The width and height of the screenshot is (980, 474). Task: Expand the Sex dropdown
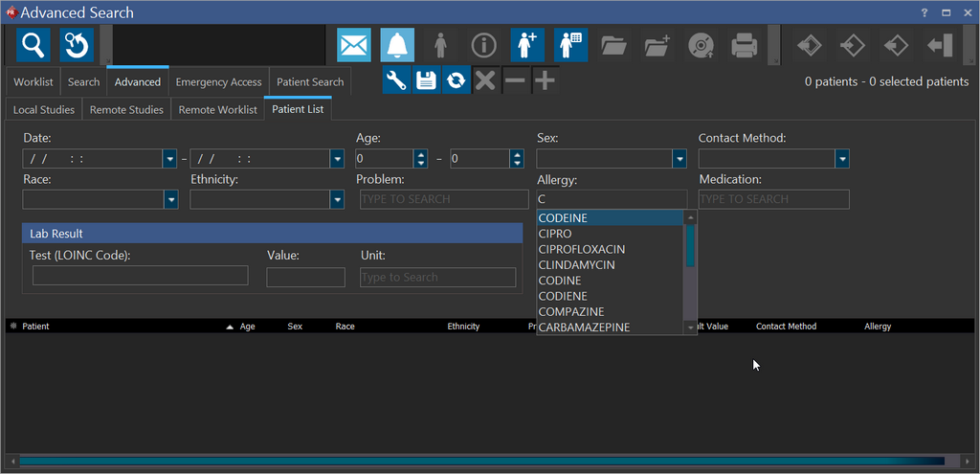tap(679, 159)
